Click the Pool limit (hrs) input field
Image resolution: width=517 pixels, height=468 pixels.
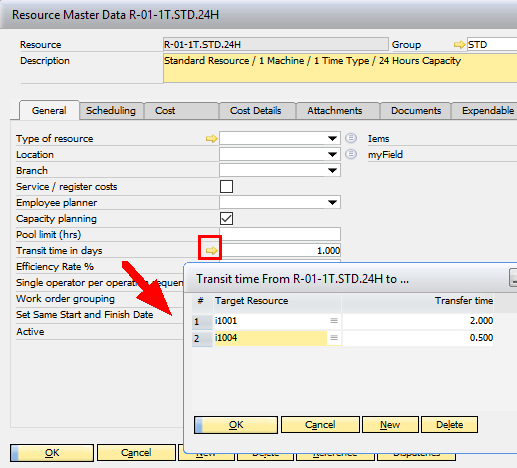point(280,234)
